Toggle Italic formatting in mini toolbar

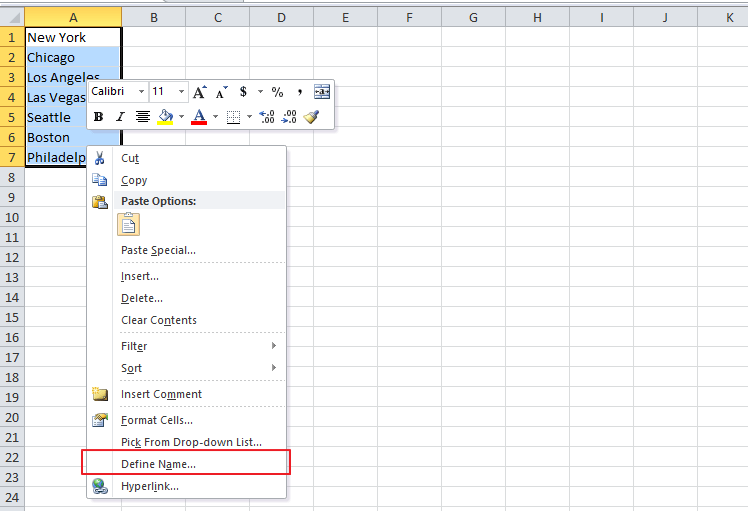tap(120, 116)
